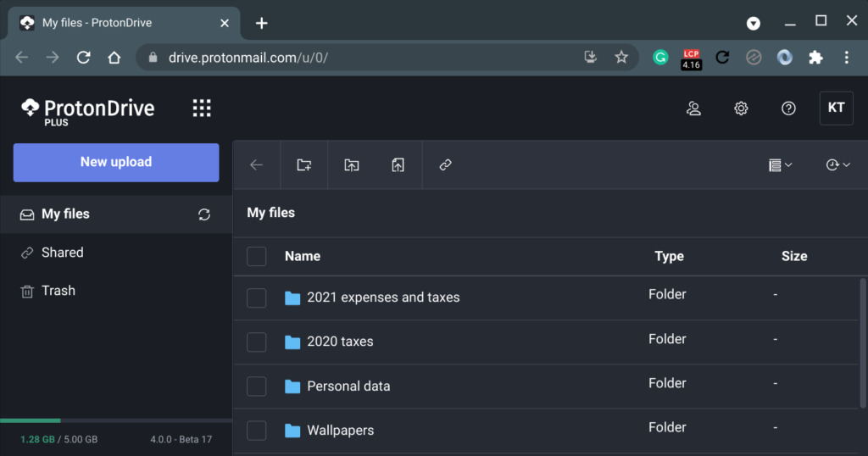Check the 2021 expenses and taxes checkbox

pyautogui.click(x=256, y=298)
